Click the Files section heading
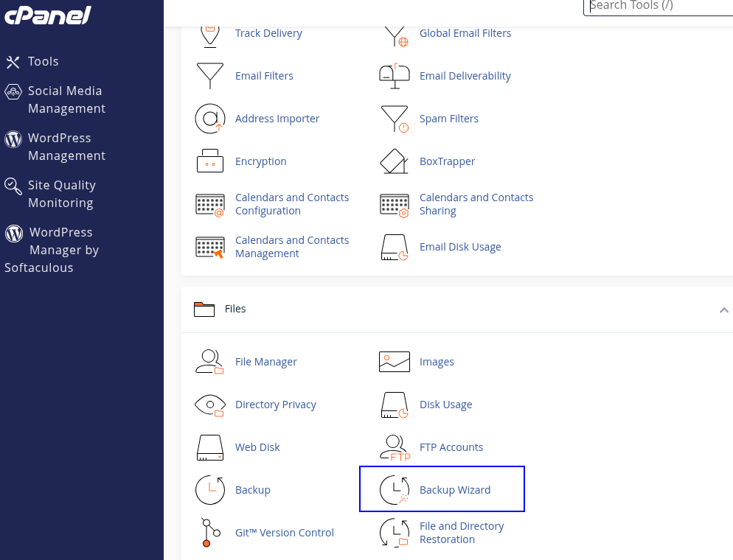 click(235, 309)
